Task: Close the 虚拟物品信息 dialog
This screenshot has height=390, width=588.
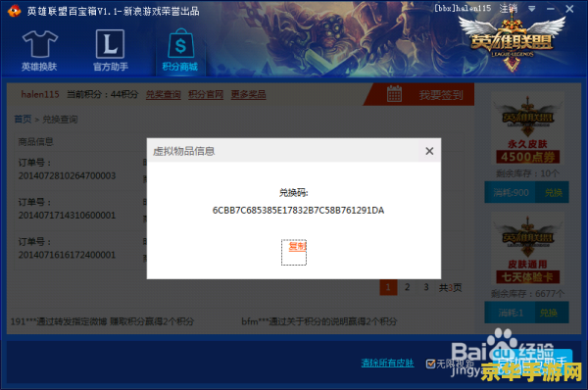Action: (x=429, y=151)
